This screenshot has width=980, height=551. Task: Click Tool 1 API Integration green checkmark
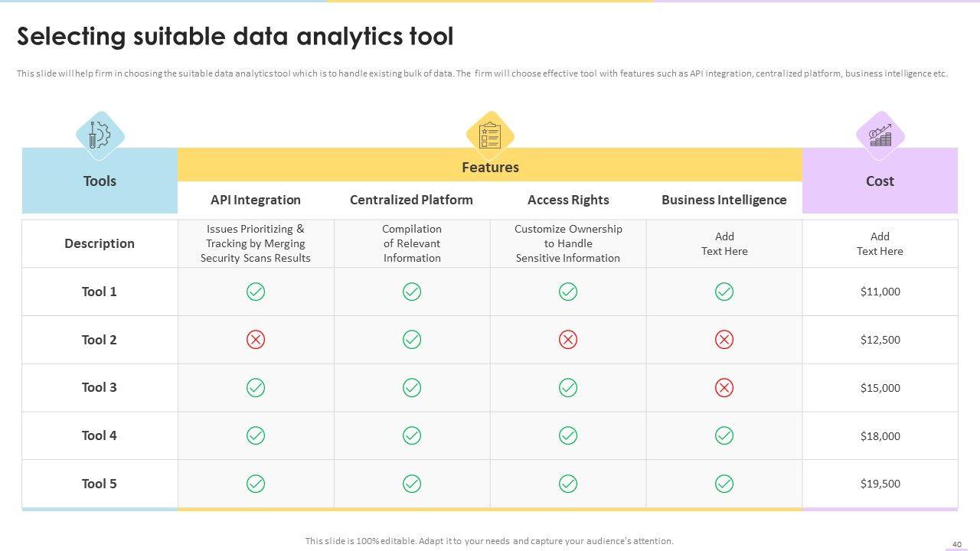256,292
